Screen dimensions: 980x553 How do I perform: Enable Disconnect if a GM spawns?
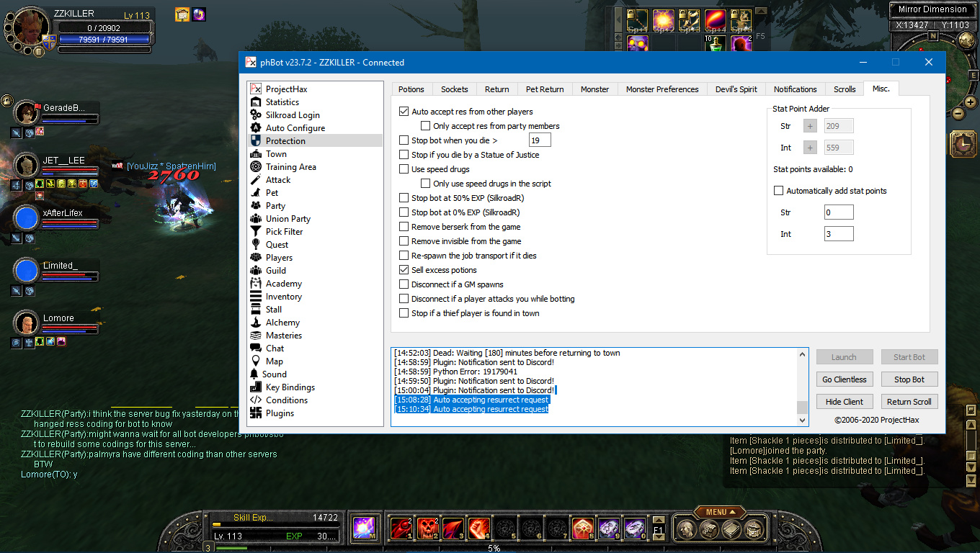(404, 284)
